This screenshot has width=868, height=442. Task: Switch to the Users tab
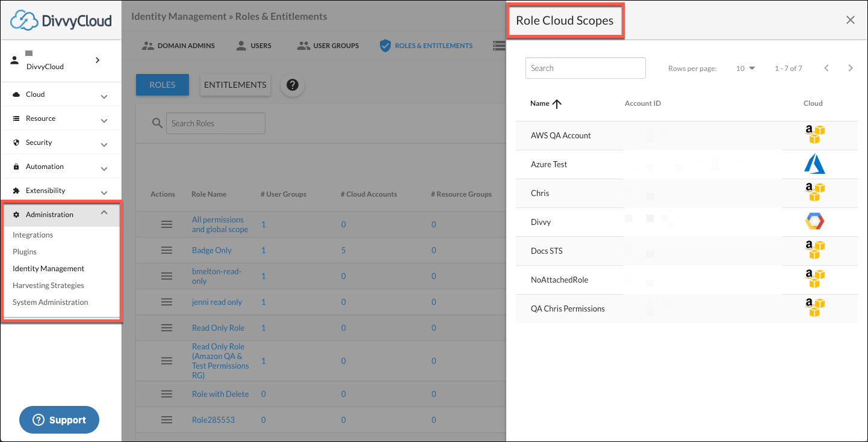tap(253, 46)
